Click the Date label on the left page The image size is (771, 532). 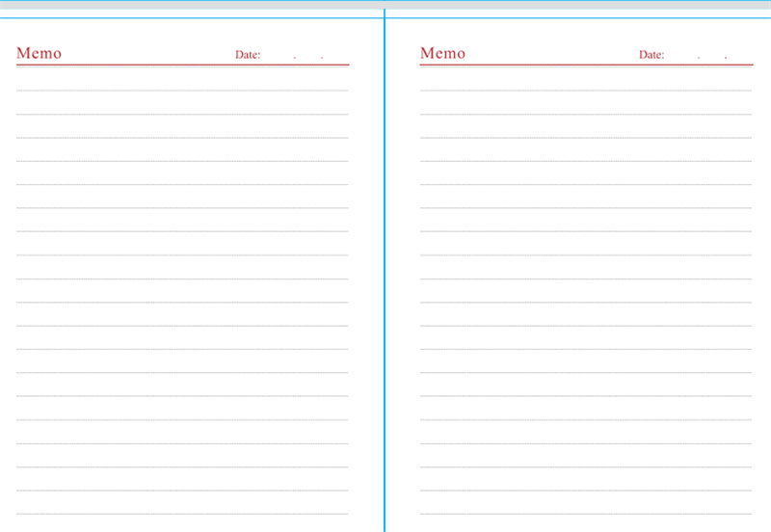click(x=248, y=55)
